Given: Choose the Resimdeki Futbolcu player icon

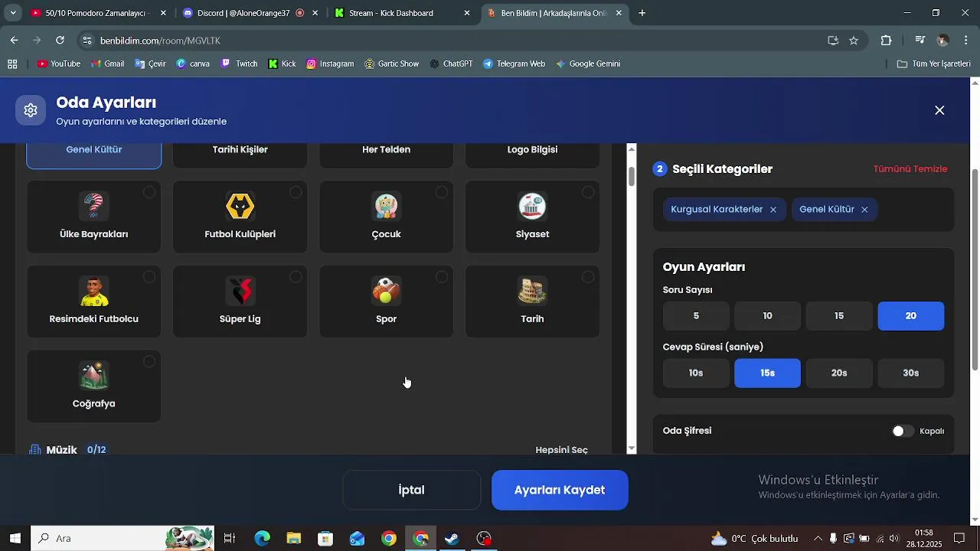Looking at the screenshot, I should tap(93, 291).
